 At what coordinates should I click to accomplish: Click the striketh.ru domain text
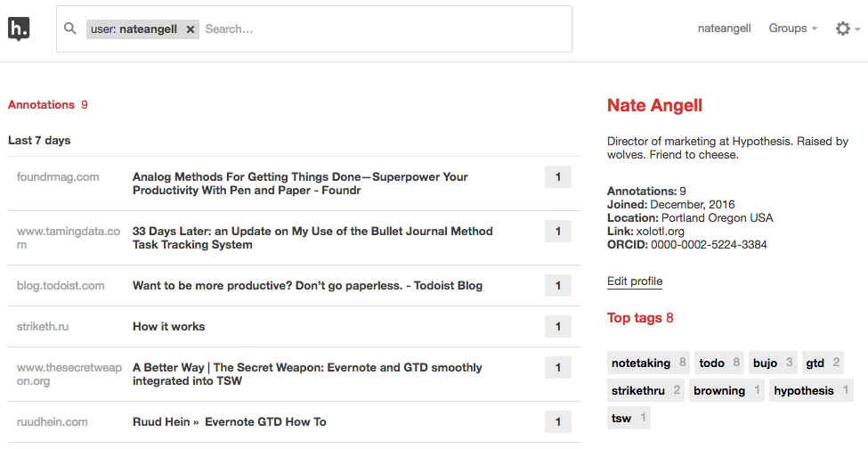tap(43, 327)
